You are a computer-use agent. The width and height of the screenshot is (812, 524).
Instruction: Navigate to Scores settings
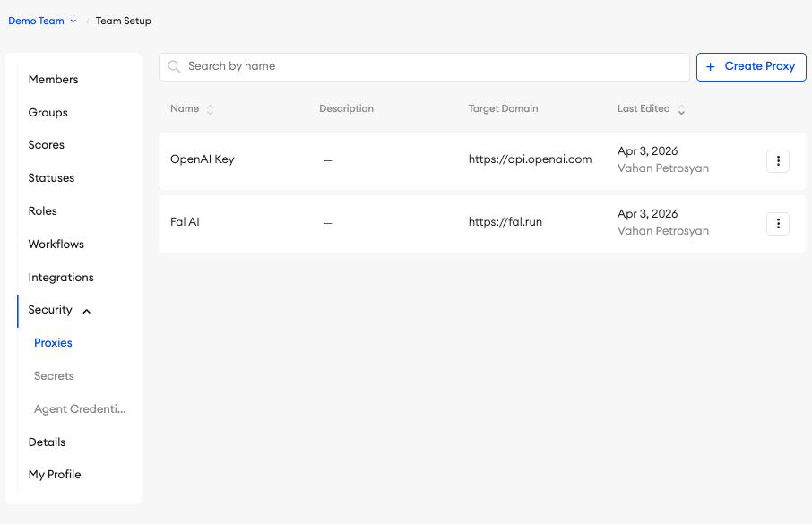(47, 145)
